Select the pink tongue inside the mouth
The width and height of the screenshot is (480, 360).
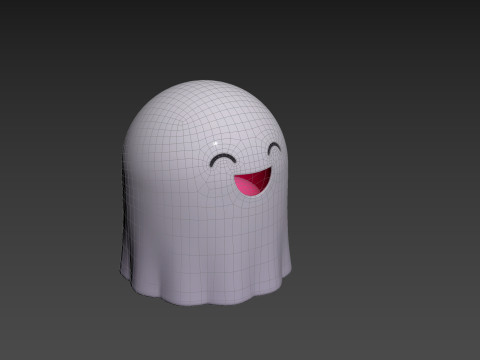247,187
